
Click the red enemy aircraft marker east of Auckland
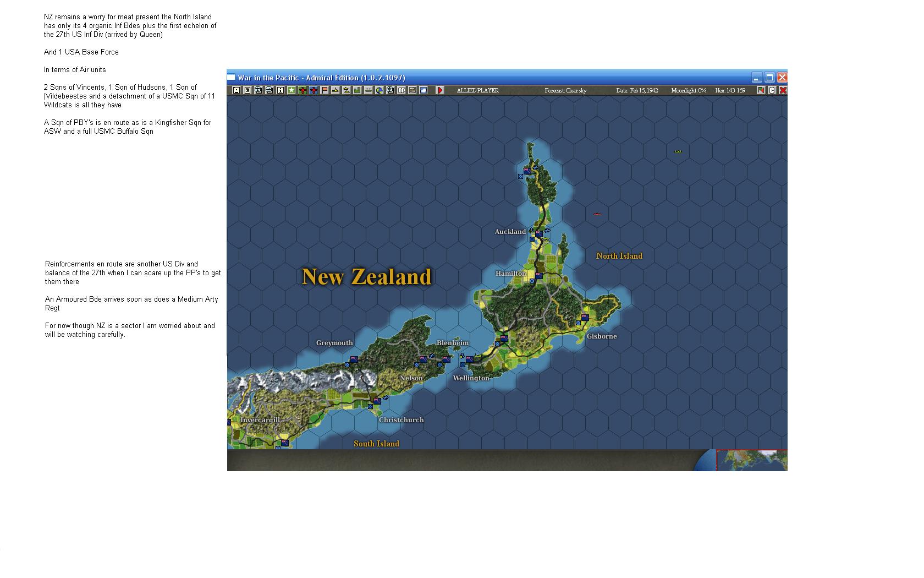tap(597, 215)
